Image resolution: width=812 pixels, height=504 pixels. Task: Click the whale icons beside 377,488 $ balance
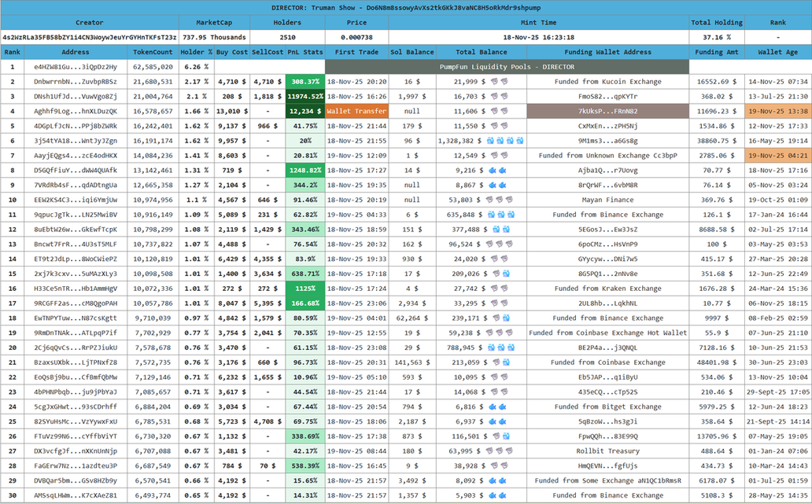[x=499, y=230]
